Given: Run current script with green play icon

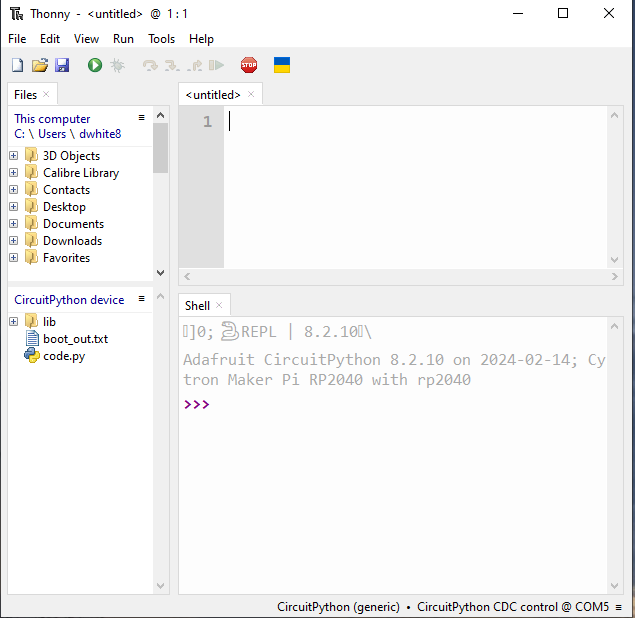Looking at the screenshot, I should pos(95,65).
